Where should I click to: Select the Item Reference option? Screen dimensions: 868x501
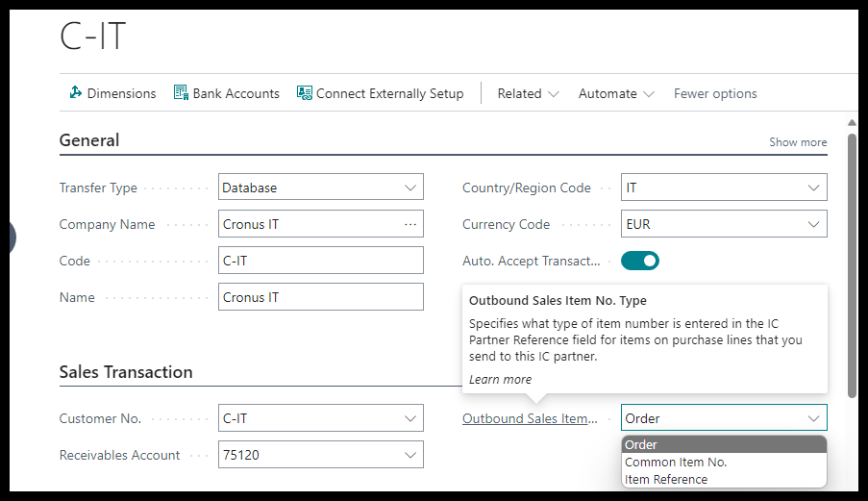pyautogui.click(x=666, y=479)
